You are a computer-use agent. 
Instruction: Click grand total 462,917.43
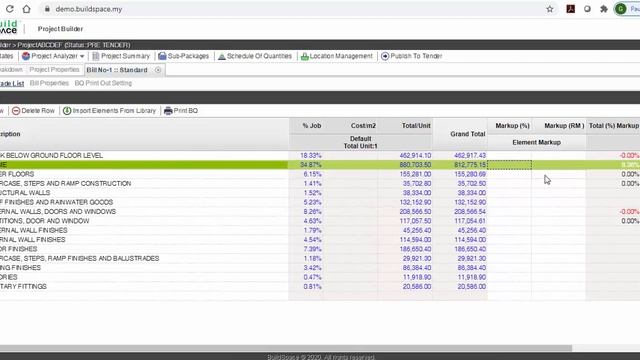[470, 156]
